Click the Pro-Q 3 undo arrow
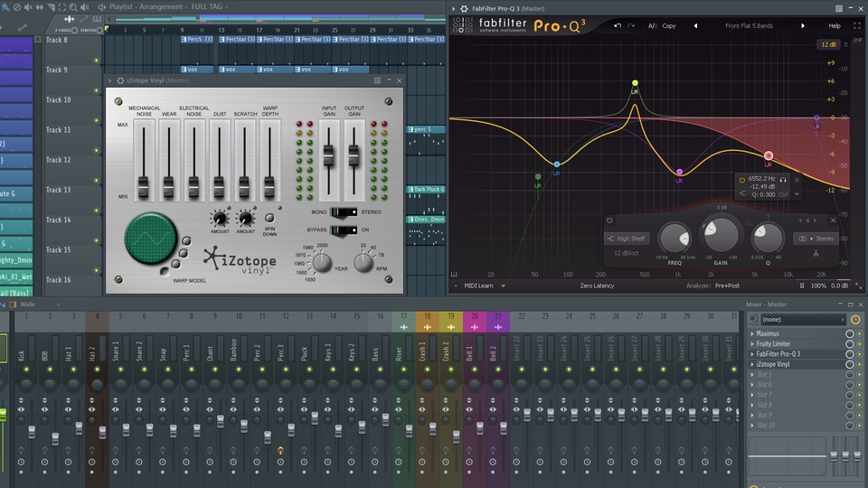Screen dimensions: 868x488 [618, 25]
